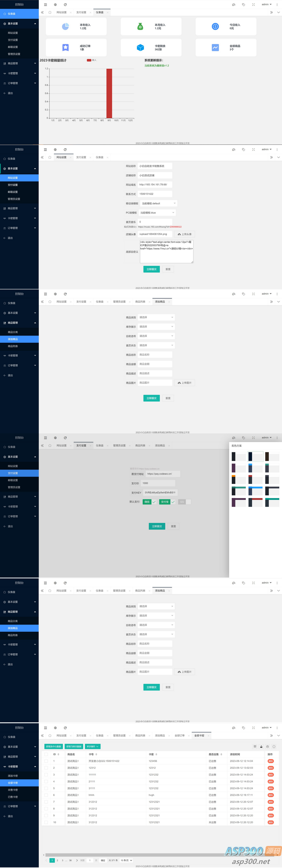Check the checkbox for card row ID 7
This screenshot has height=868, width=282.
pos(46,802)
